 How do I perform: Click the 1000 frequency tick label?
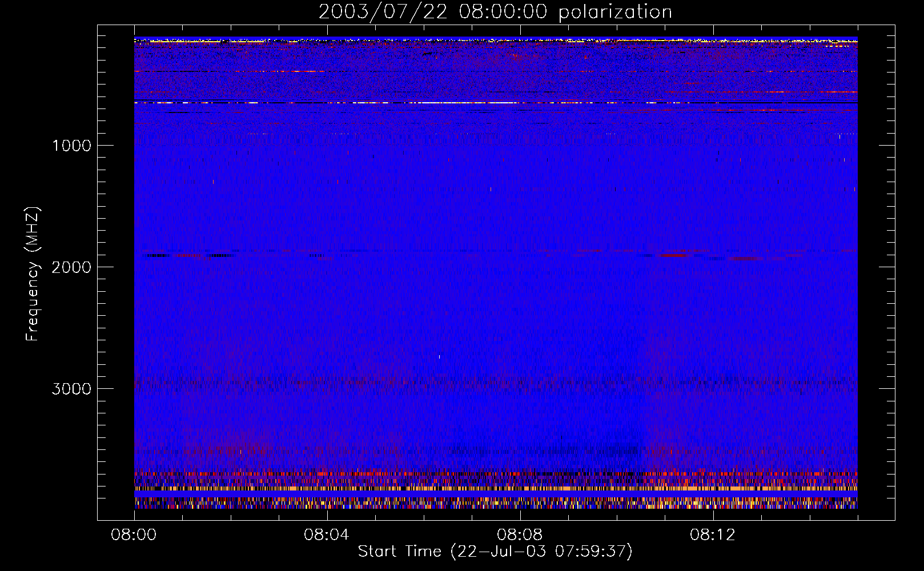coord(71,146)
